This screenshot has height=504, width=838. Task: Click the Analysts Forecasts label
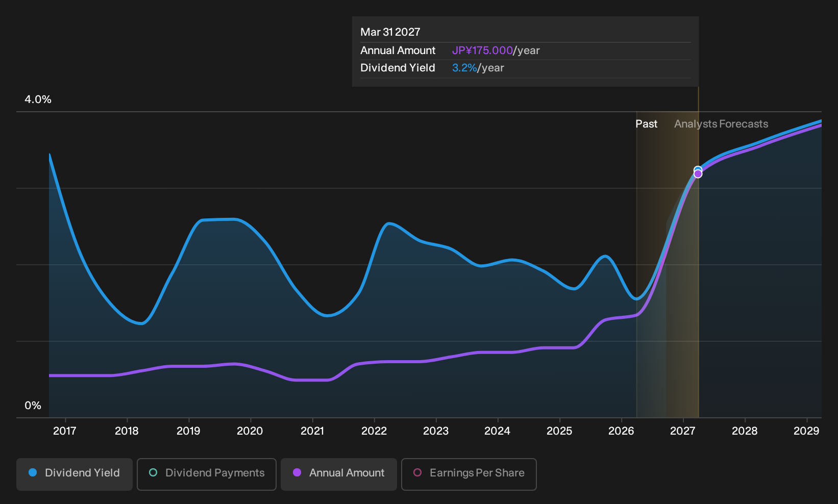[721, 124]
